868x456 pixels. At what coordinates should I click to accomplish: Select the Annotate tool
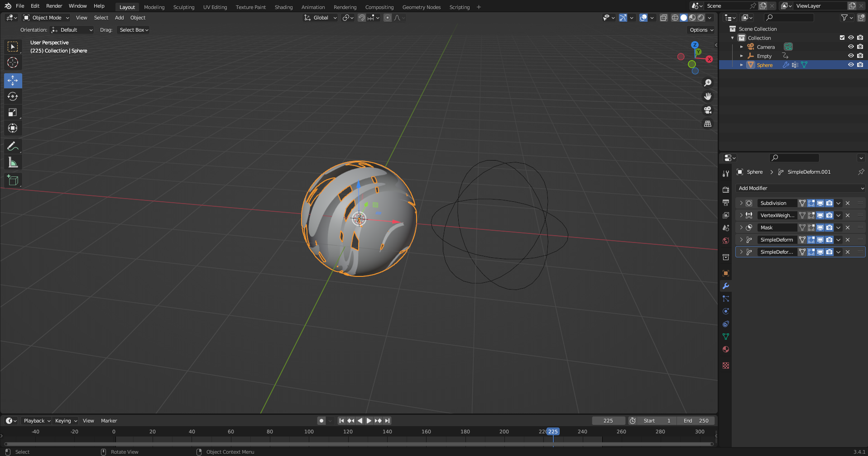click(x=13, y=146)
